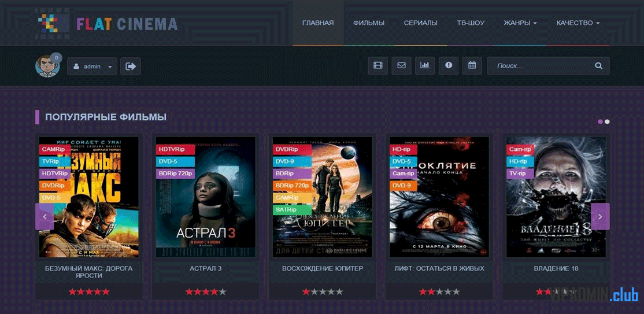
Task: Open the СЕРИАЛЫ menu item
Action: click(x=421, y=23)
